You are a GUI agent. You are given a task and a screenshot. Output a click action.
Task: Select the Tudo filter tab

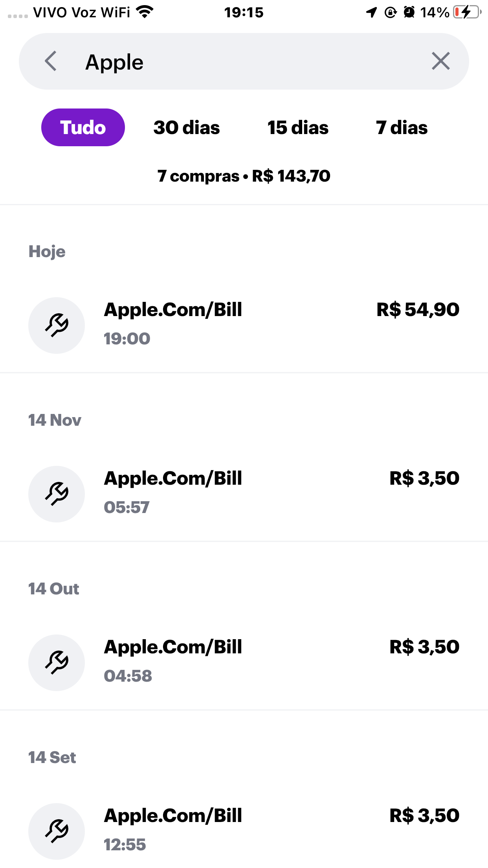[83, 127]
